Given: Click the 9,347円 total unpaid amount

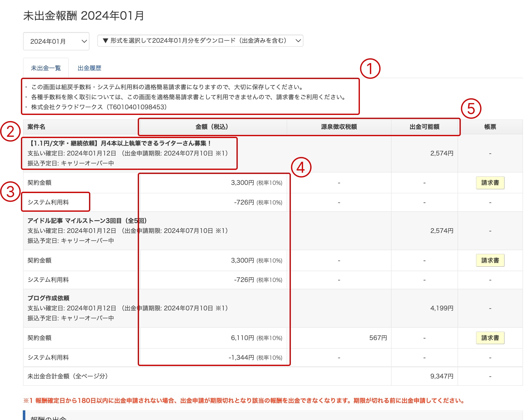Looking at the screenshot, I should coord(441,376).
